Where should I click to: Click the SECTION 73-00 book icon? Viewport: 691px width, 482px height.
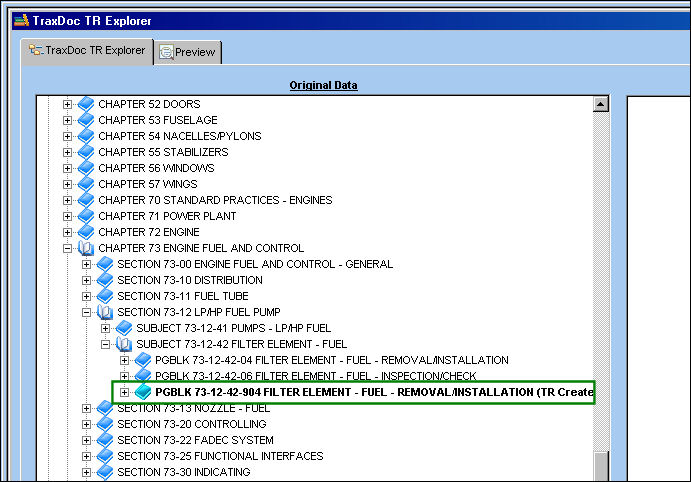click(x=105, y=264)
